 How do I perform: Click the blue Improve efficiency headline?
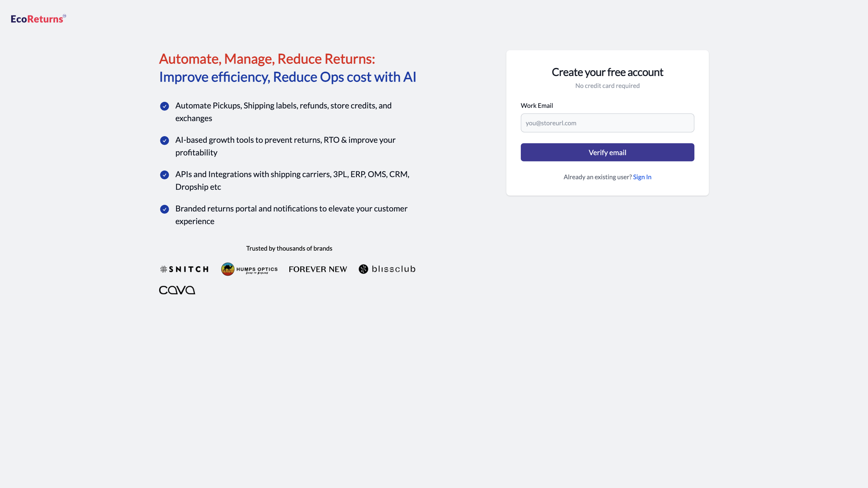click(288, 77)
